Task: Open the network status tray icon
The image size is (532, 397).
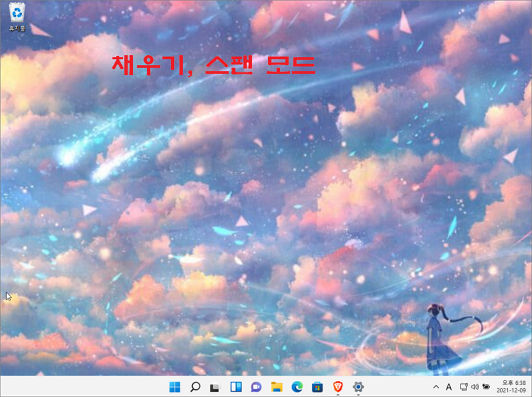Action: [x=464, y=387]
